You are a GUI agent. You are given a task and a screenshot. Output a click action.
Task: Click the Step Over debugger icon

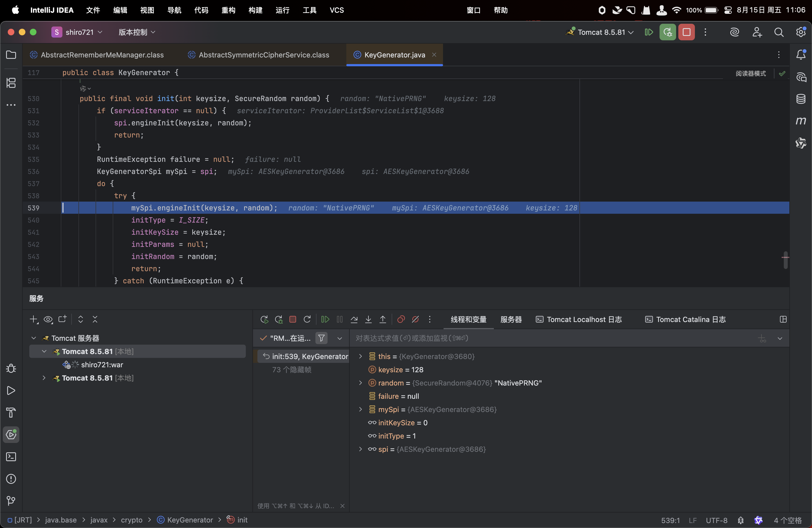pyautogui.click(x=354, y=319)
